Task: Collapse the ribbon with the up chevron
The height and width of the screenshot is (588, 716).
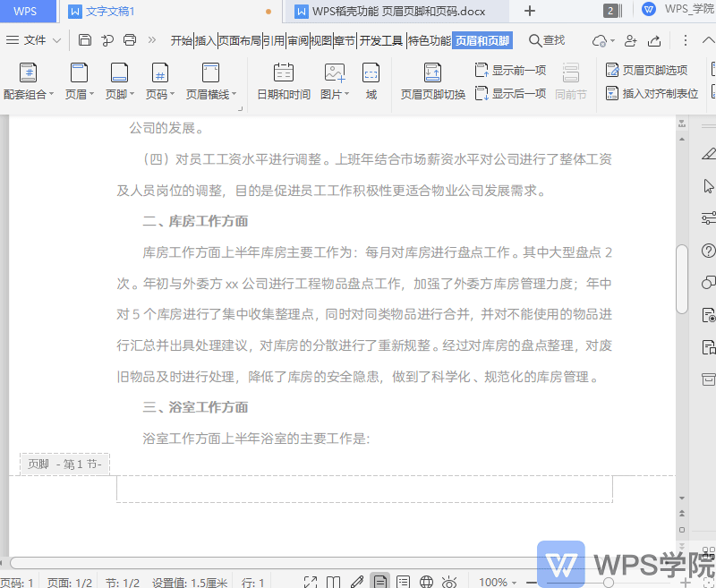Action: 708,40
